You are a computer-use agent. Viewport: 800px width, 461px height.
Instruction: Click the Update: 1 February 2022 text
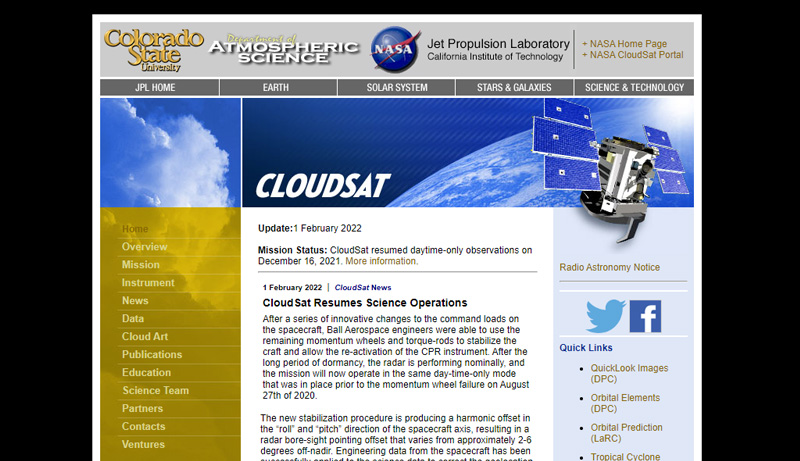click(x=310, y=228)
